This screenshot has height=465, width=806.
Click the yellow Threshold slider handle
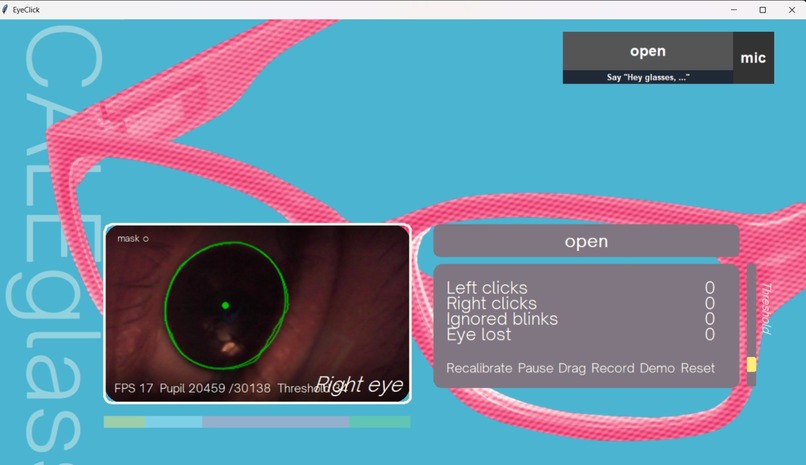click(x=751, y=365)
